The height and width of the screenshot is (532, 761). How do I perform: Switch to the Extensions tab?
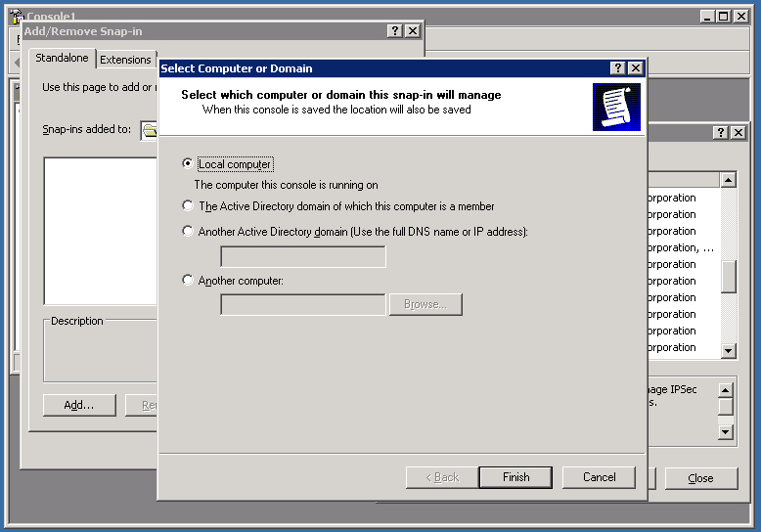[x=125, y=60]
